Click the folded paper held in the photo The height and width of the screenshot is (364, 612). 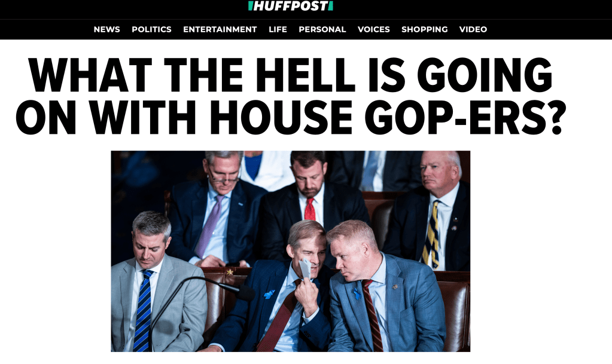[305, 269]
